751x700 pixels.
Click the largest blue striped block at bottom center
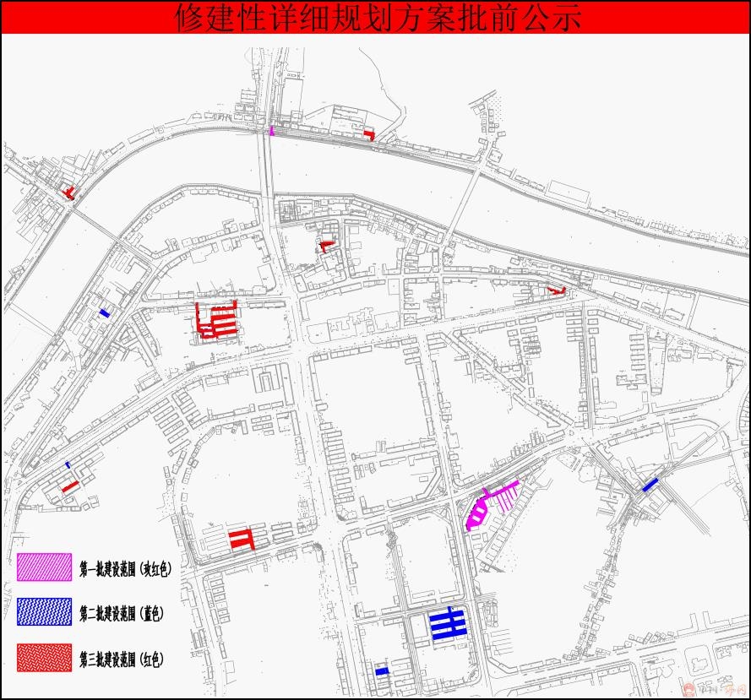click(449, 625)
